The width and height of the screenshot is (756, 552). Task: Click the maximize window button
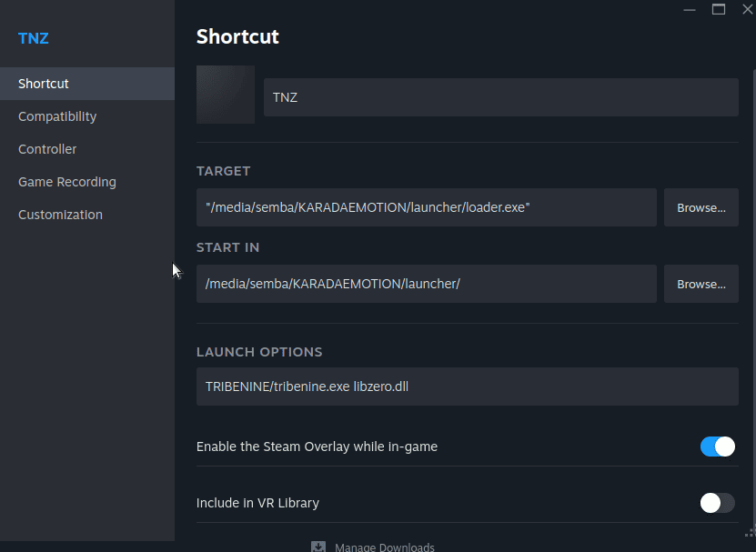[x=718, y=9]
